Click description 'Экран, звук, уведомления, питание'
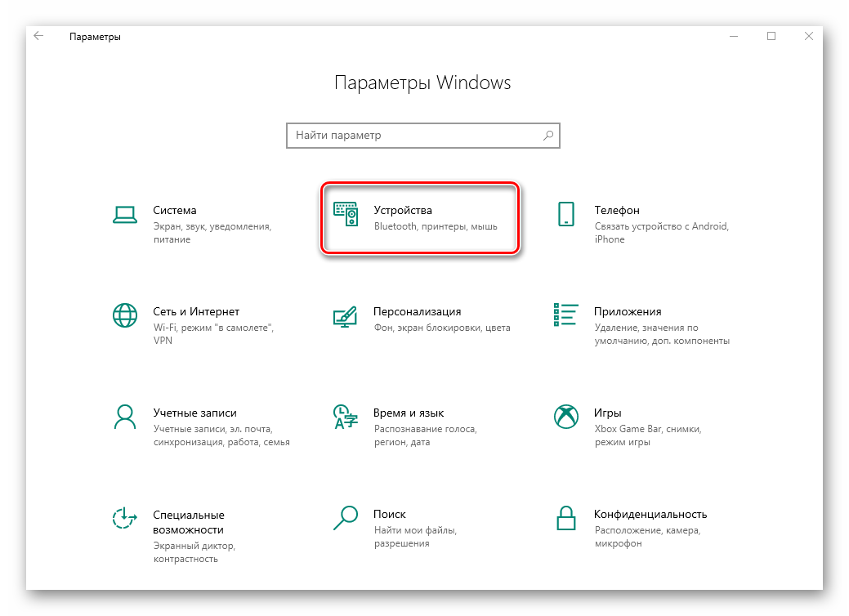This screenshot has height=616, width=849. [x=212, y=233]
